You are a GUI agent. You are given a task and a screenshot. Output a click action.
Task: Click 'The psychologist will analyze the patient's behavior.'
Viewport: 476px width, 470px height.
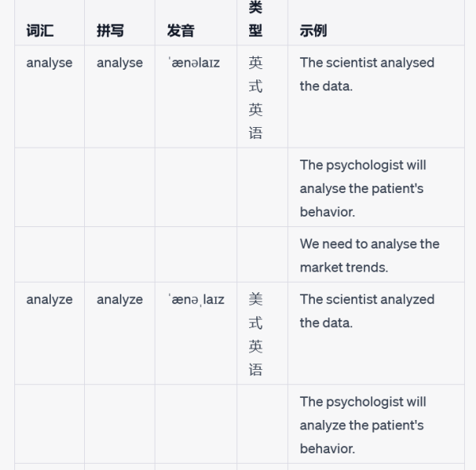tap(363, 425)
